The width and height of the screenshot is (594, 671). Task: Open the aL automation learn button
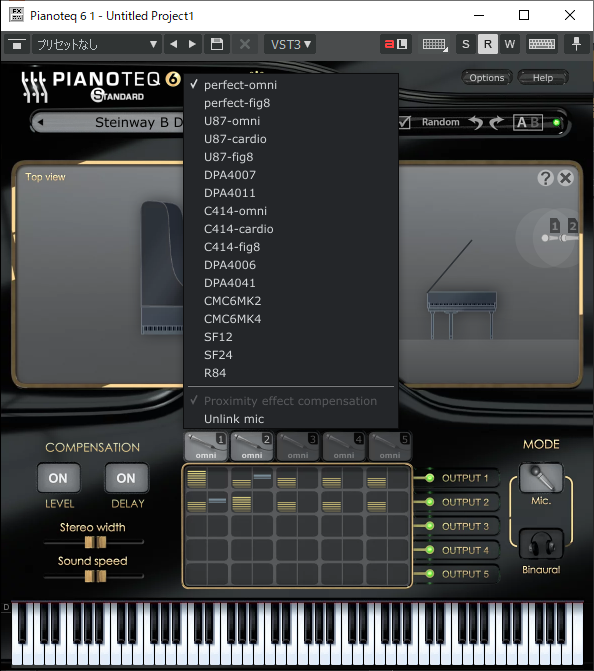point(396,44)
